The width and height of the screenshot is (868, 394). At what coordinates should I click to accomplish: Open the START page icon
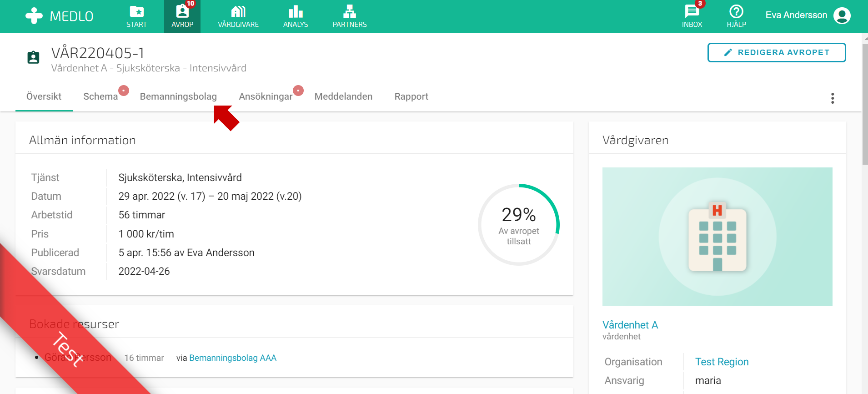136,11
